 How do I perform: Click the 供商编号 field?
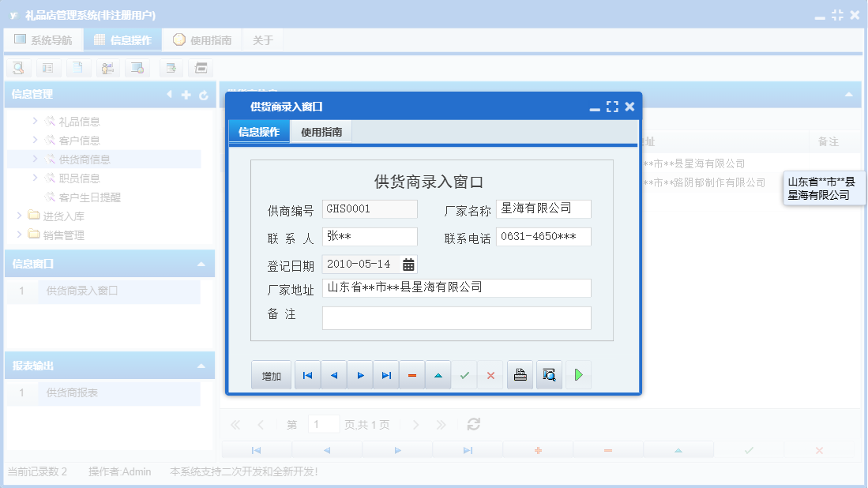[x=370, y=209]
